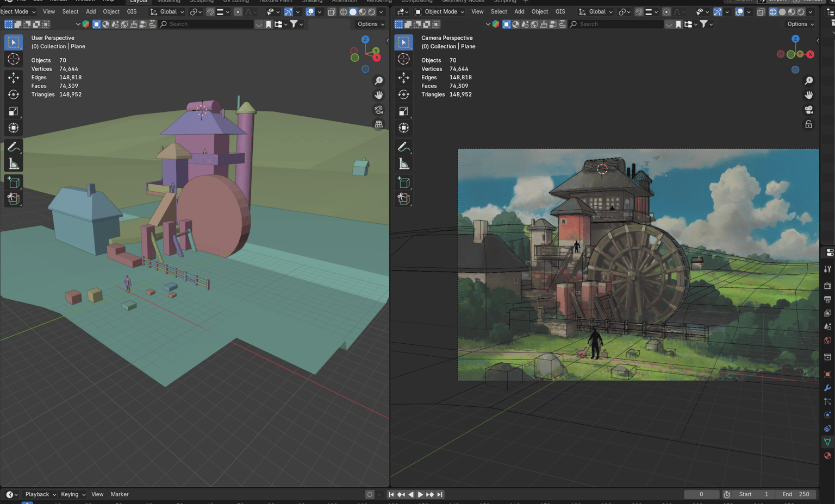Image resolution: width=835 pixels, height=504 pixels.
Task: Open shading options arrow in left viewport
Action: 381,11
